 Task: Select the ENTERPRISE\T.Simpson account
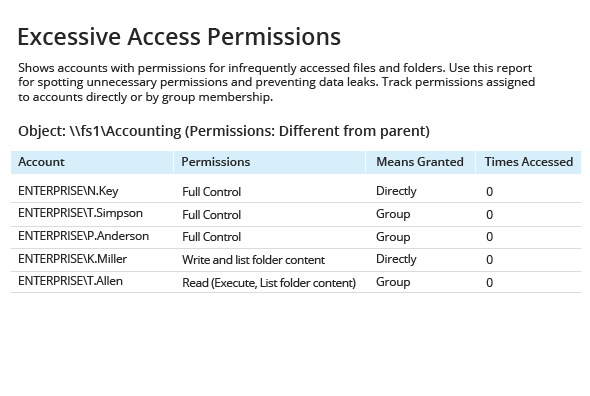(x=80, y=213)
